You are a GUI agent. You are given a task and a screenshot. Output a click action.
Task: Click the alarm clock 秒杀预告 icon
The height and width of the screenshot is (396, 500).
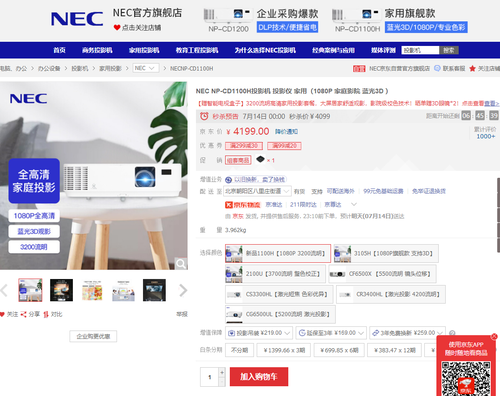tap(204, 116)
